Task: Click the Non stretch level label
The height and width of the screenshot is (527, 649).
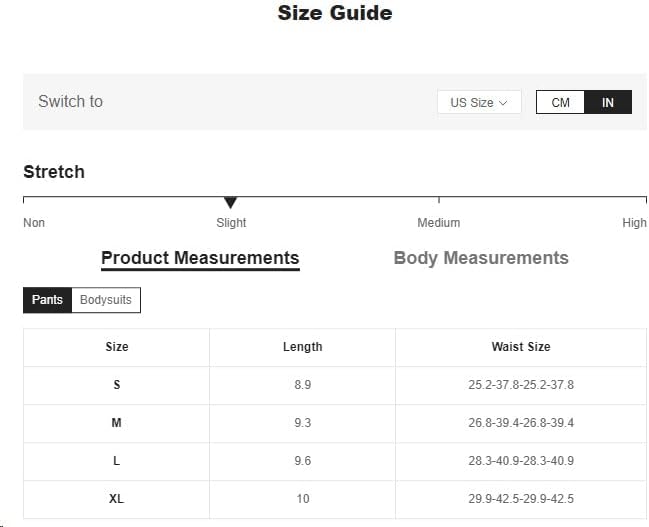Action: (34, 223)
